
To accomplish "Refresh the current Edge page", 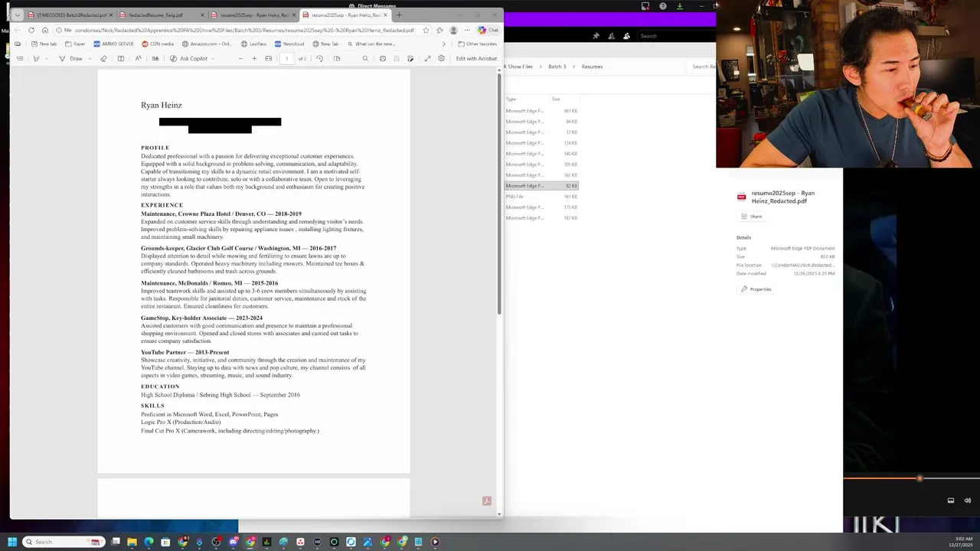I will (x=31, y=30).
